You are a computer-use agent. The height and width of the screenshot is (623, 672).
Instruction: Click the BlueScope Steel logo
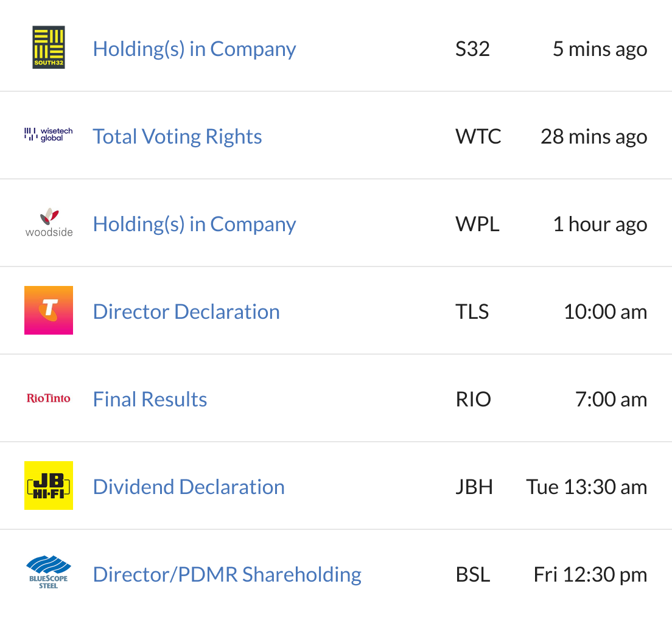click(49, 573)
